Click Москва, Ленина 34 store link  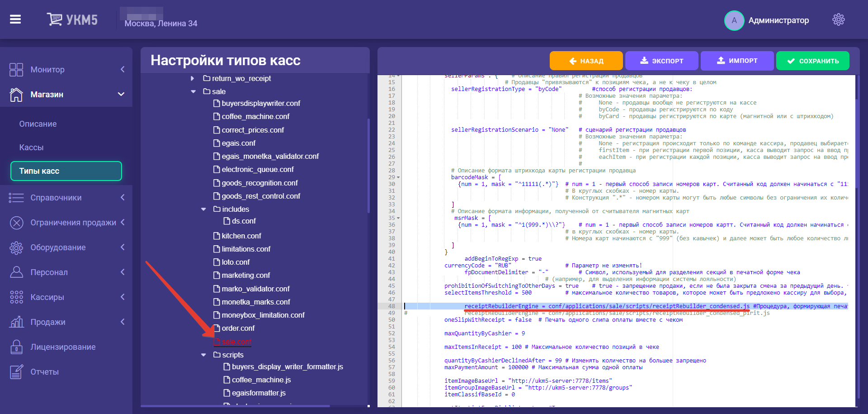tap(161, 24)
